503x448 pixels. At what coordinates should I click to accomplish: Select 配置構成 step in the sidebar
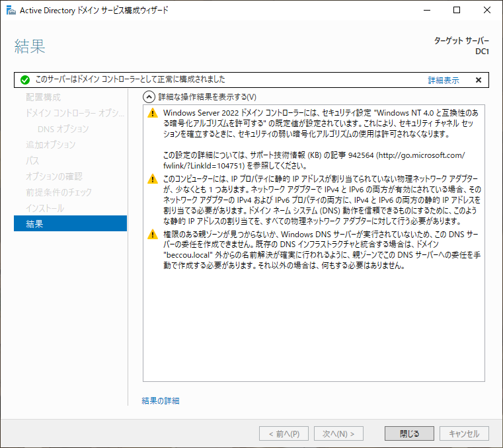click(x=43, y=97)
